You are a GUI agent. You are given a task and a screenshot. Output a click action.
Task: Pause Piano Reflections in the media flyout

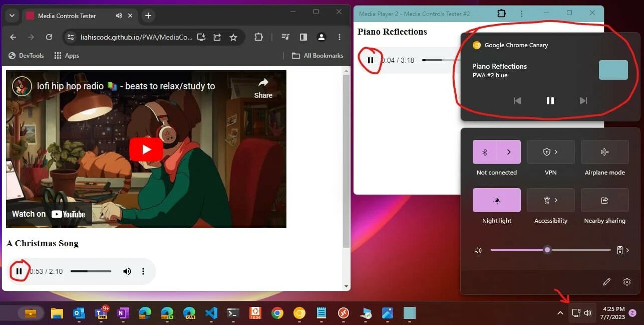coord(550,101)
